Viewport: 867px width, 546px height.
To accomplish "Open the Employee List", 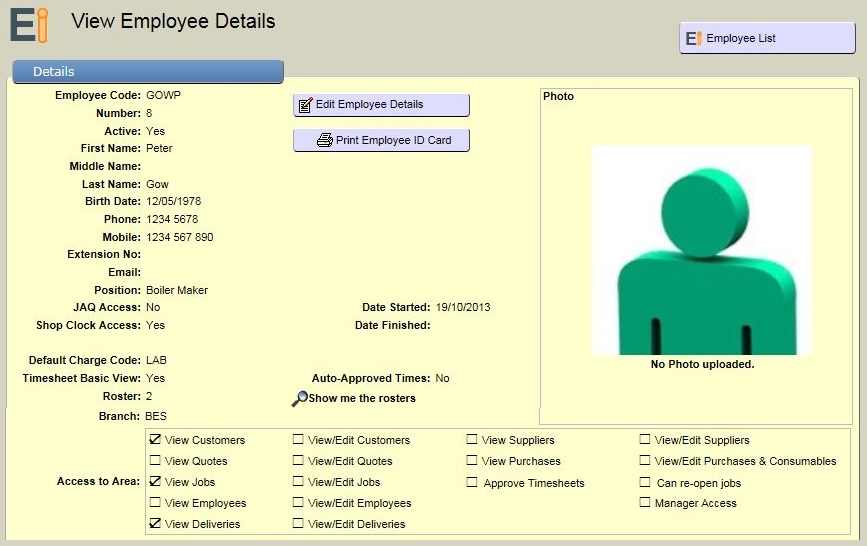I will [767, 39].
